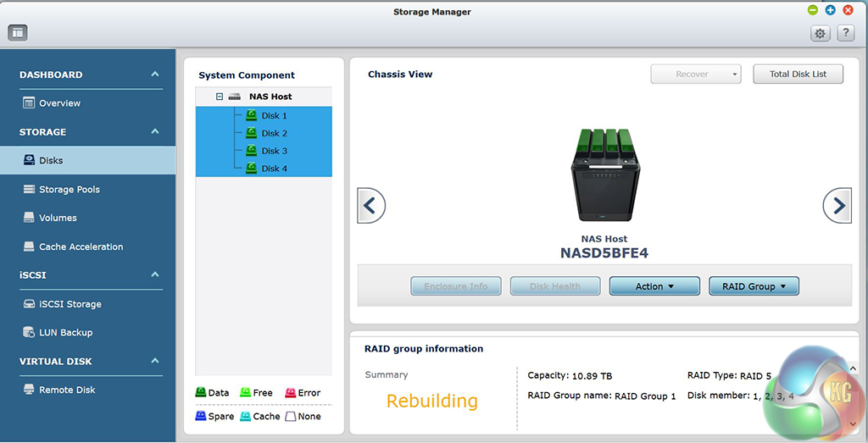
Task: Click the Cache Acceleration icon
Action: tap(29, 246)
